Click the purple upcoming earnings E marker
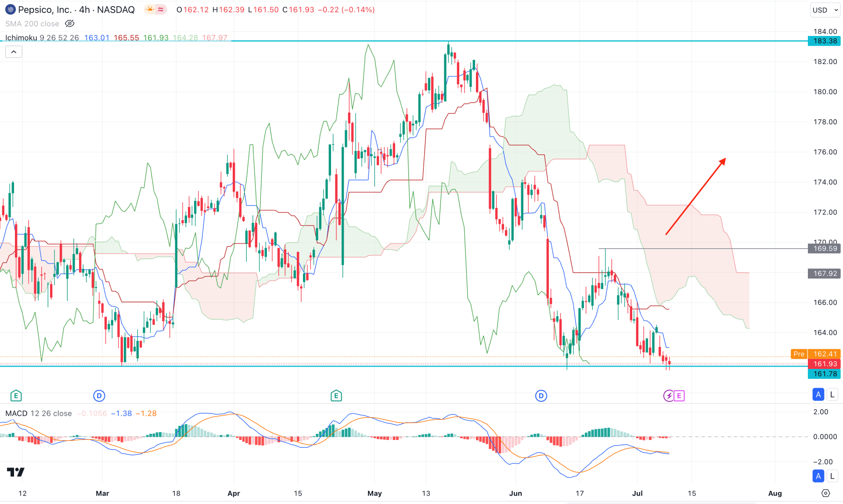 click(x=679, y=396)
